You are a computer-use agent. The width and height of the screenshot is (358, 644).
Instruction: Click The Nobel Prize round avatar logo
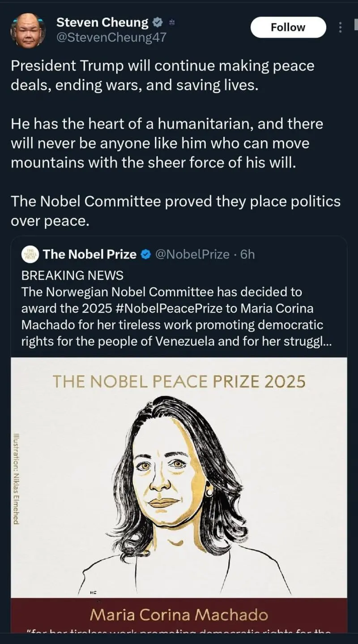click(31, 254)
